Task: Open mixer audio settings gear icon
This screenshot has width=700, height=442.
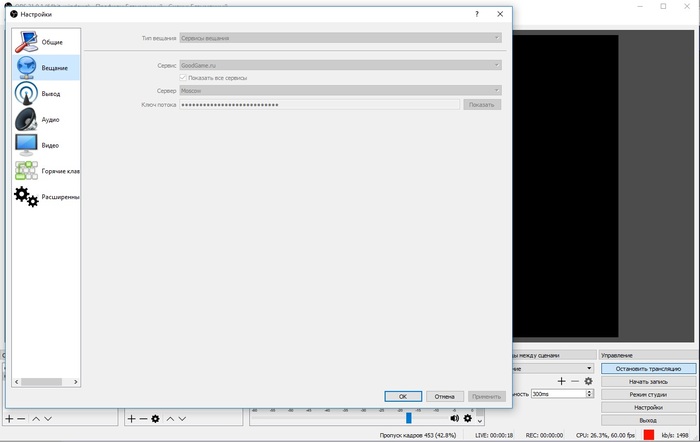Action: 467,418
